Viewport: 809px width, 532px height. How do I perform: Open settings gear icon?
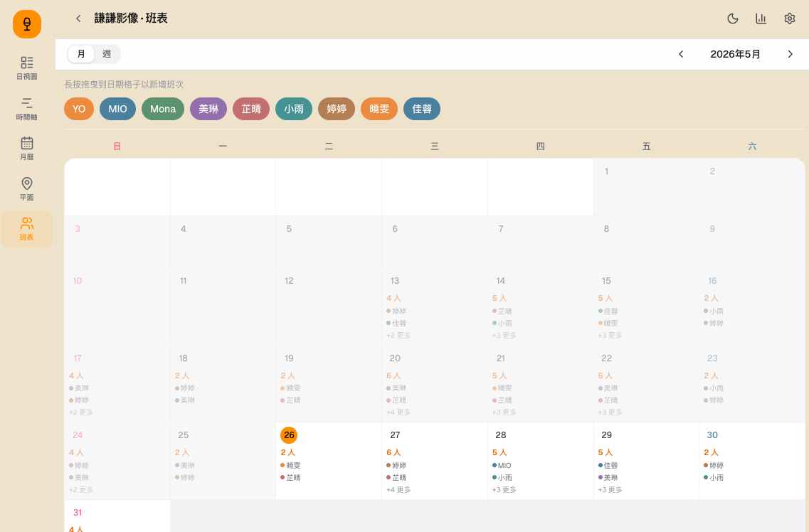pyautogui.click(x=789, y=18)
